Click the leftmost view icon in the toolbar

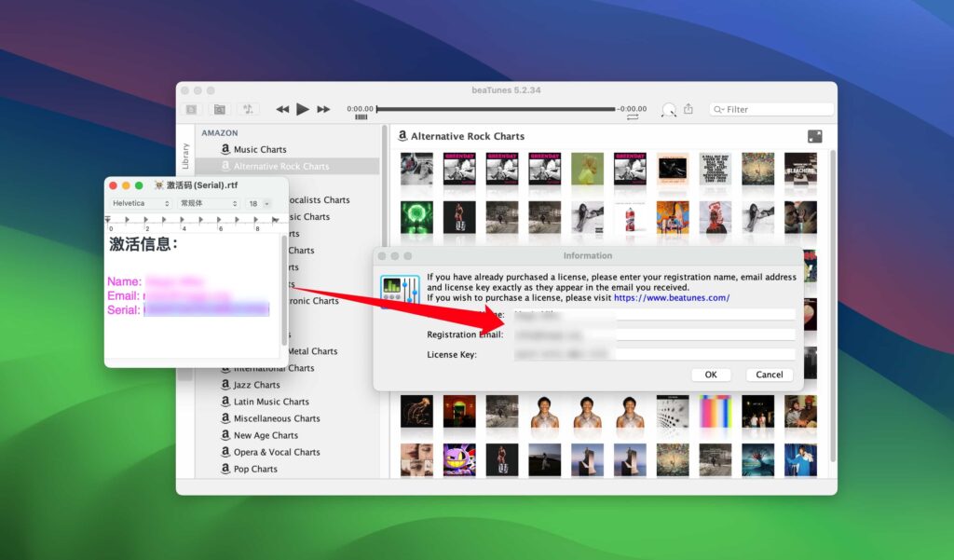point(191,109)
